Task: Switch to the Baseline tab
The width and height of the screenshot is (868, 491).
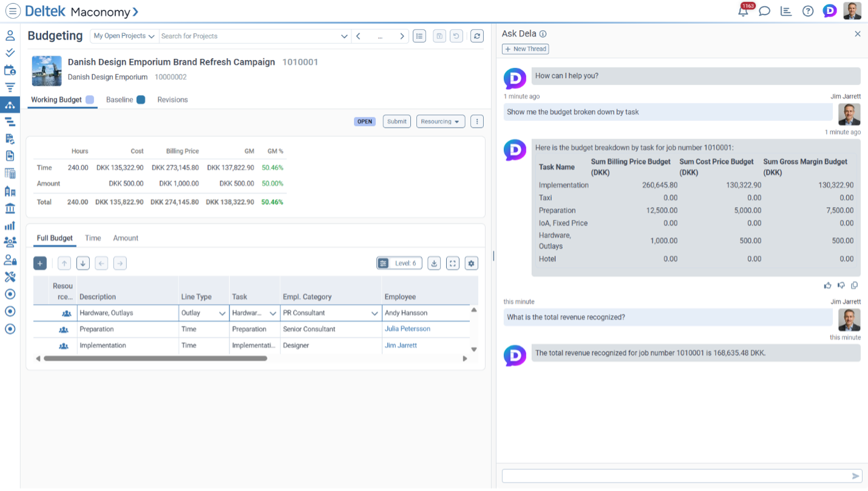Action: [x=120, y=100]
